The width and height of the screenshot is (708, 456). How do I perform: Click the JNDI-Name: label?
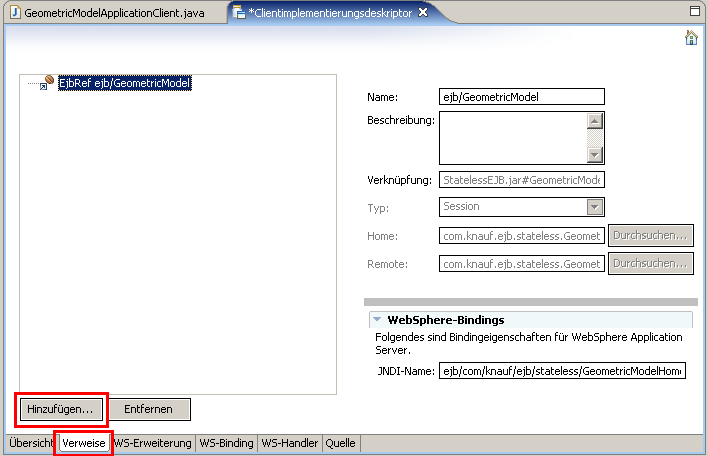pyautogui.click(x=406, y=371)
